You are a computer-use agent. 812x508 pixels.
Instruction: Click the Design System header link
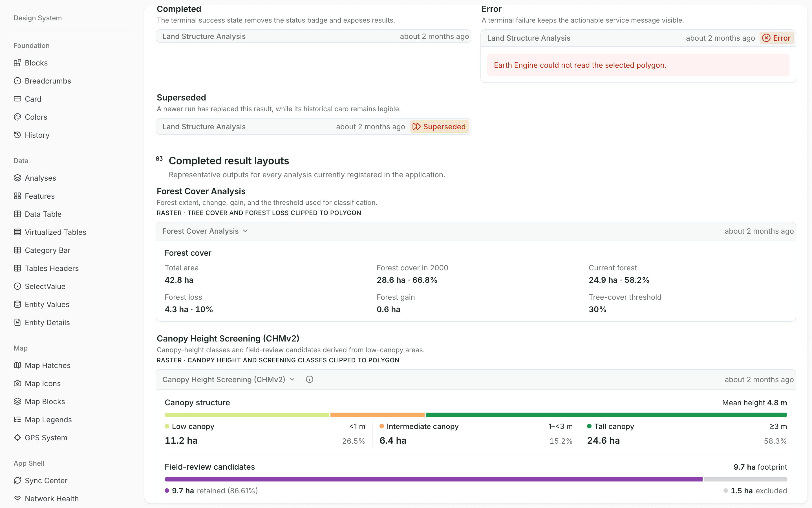point(37,18)
